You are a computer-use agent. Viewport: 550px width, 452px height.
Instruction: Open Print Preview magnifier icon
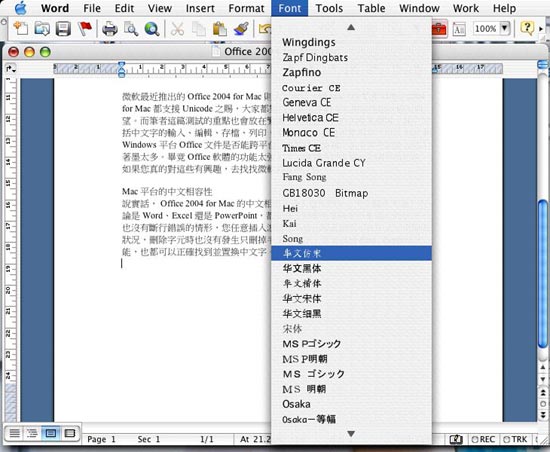coord(131,29)
